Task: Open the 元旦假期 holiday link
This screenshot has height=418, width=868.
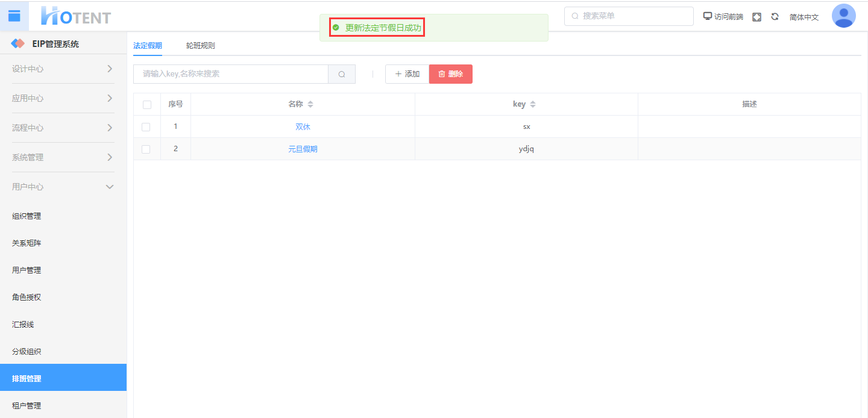Action: pos(303,149)
